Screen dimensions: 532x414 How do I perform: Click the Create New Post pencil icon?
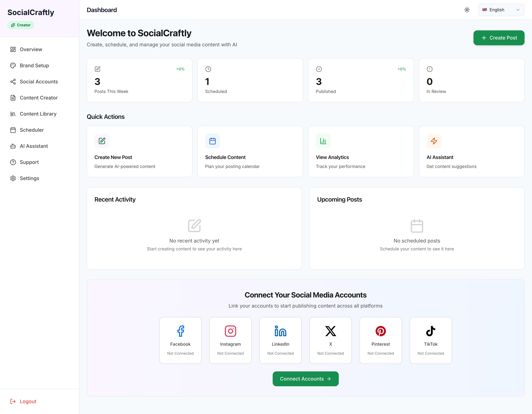tap(102, 141)
